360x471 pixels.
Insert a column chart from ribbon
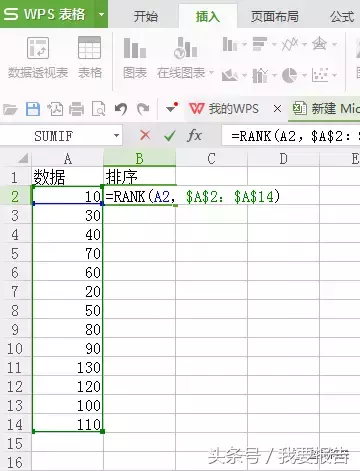click(230, 44)
